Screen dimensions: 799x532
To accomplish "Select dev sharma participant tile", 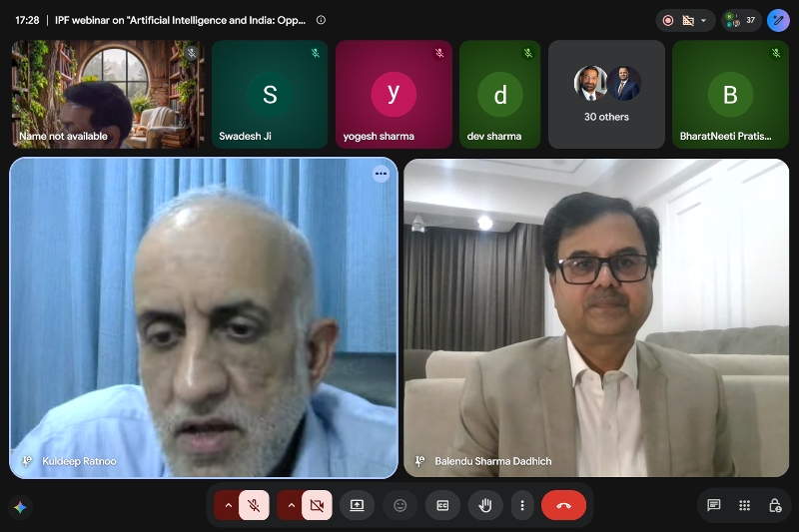I will coord(500,94).
